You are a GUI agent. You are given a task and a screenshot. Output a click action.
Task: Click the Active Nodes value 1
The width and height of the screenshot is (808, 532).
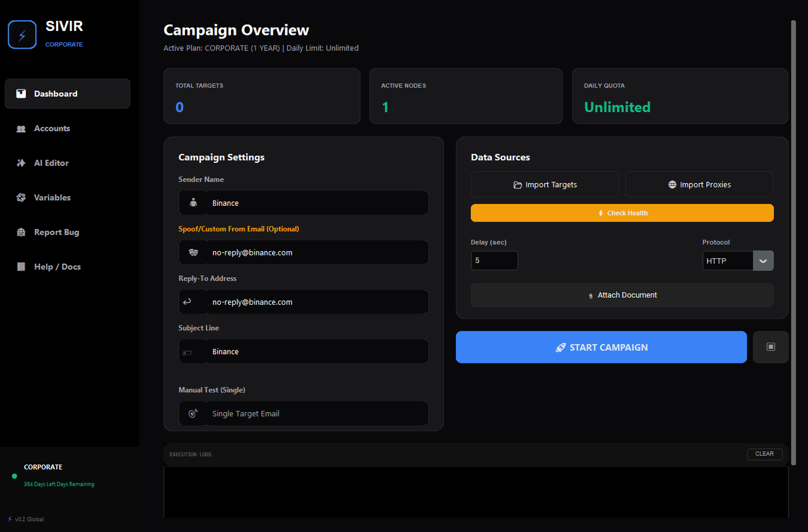pos(385,107)
